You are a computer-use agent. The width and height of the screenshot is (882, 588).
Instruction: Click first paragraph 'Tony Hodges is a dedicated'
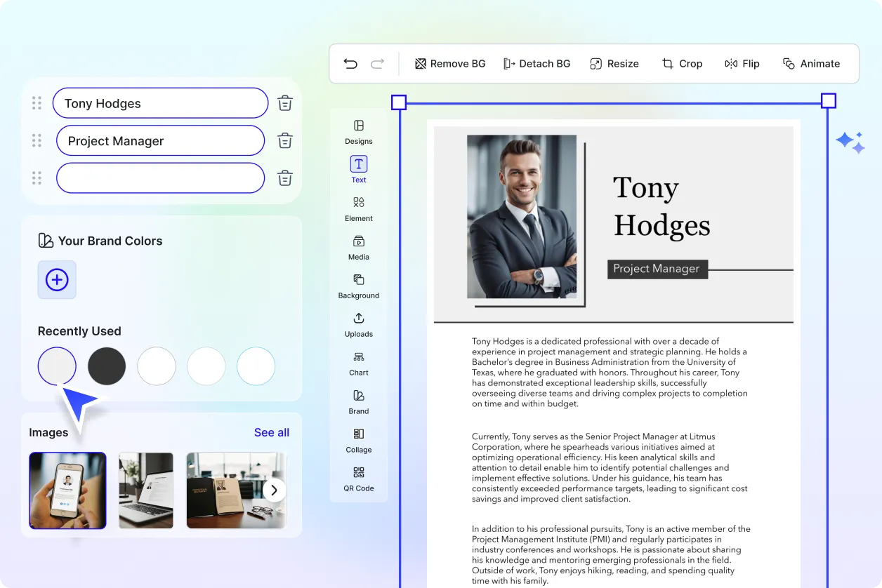point(610,373)
